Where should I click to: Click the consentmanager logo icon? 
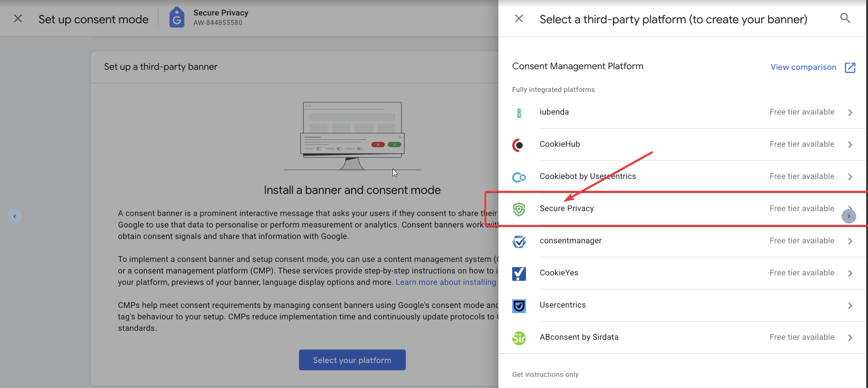pos(519,241)
